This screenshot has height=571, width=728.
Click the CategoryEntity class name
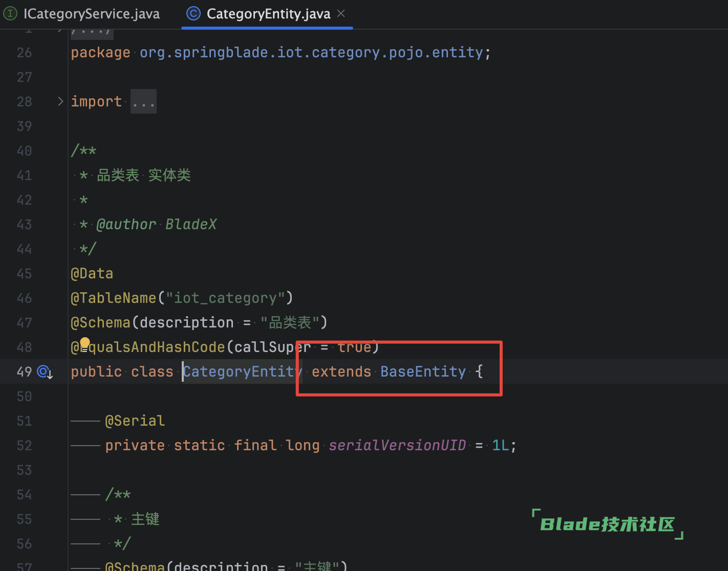(243, 372)
